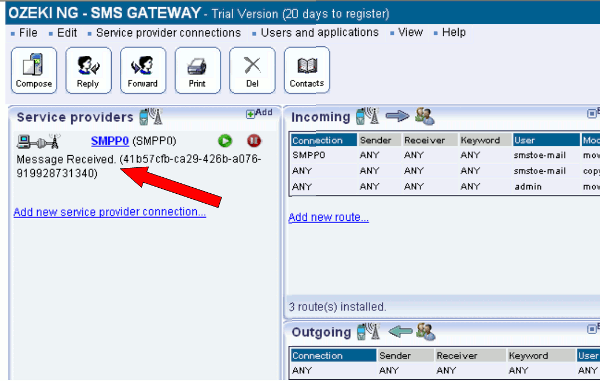The width and height of the screenshot is (600, 381).
Task: Click Incoming table Receiver column header
Action: pyautogui.click(x=429, y=140)
